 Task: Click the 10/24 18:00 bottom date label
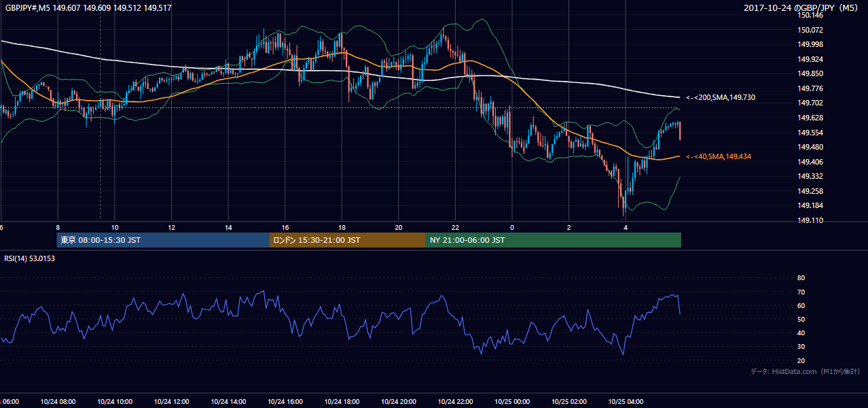[342, 402]
